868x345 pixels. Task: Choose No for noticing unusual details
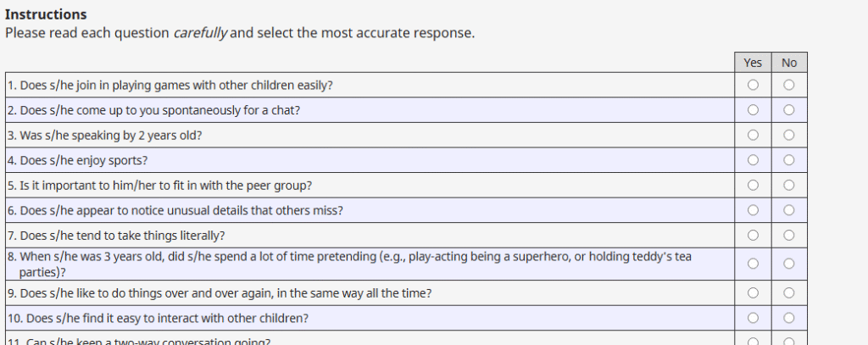(789, 209)
